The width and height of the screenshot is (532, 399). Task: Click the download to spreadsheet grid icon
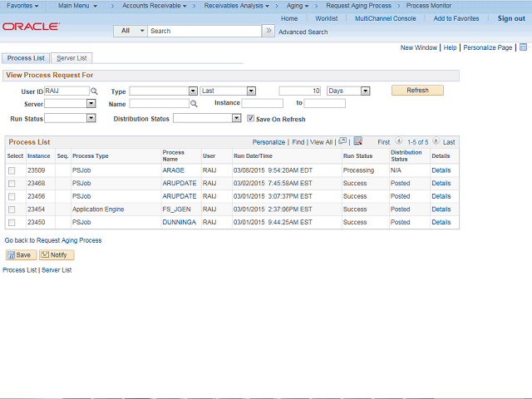coord(357,141)
